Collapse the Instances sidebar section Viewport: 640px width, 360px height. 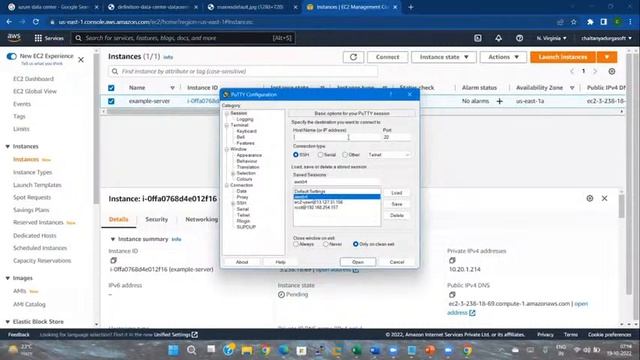tap(7, 146)
